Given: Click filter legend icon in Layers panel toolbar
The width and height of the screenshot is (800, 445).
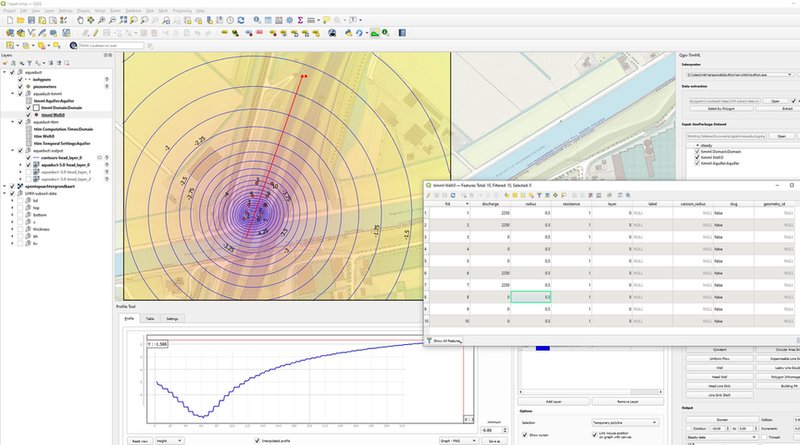Looking at the screenshot, I should click(30, 63).
